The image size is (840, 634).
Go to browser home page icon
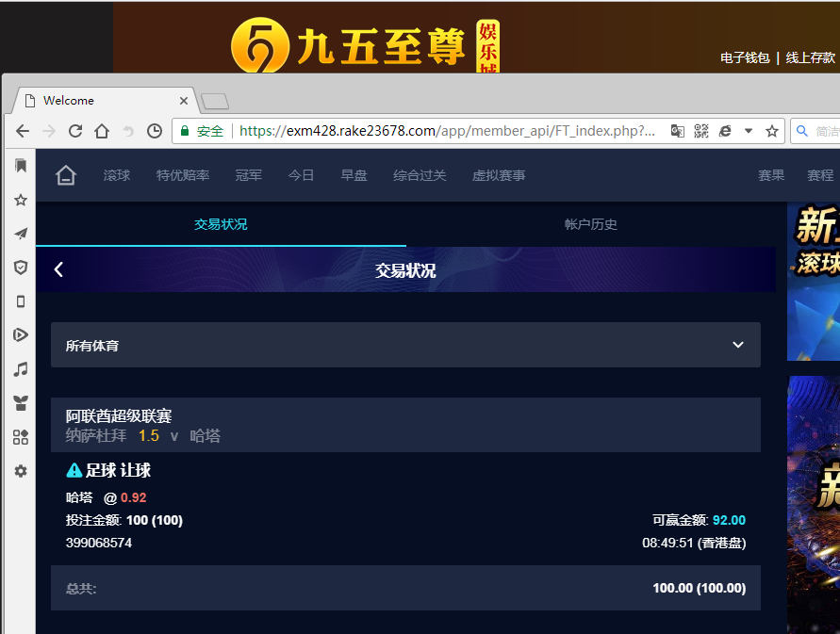[x=102, y=131]
